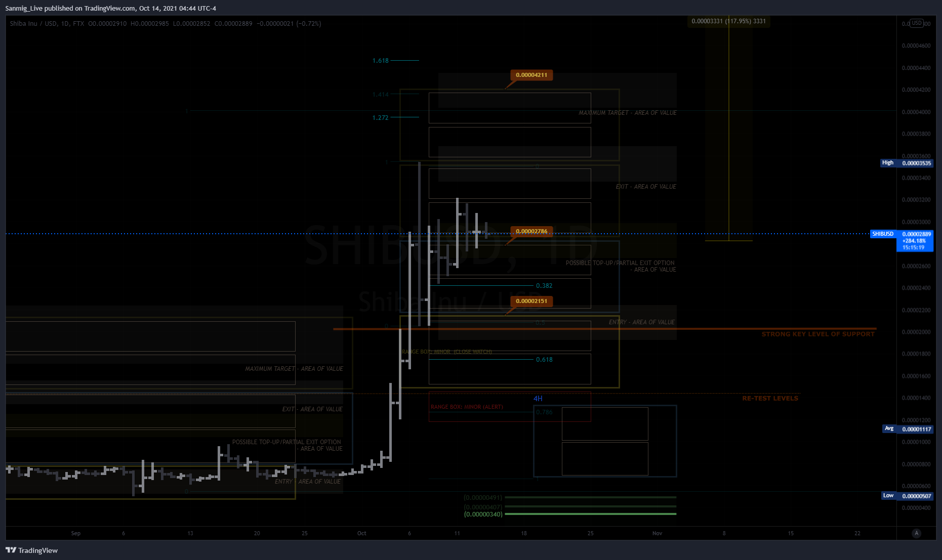Image resolution: width=942 pixels, height=560 pixels.
Task: Click the Sanmig_Live published header text
Action: click(110, 8)
